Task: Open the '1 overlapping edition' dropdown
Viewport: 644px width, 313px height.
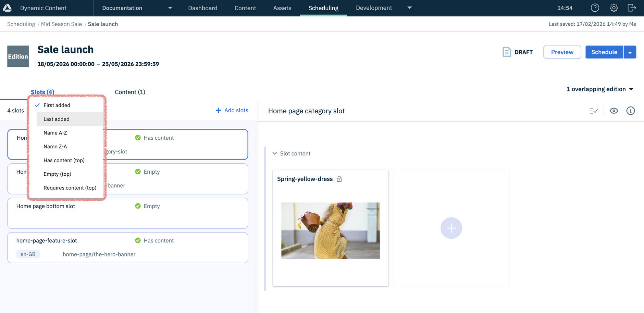Action: coord(599,89)
